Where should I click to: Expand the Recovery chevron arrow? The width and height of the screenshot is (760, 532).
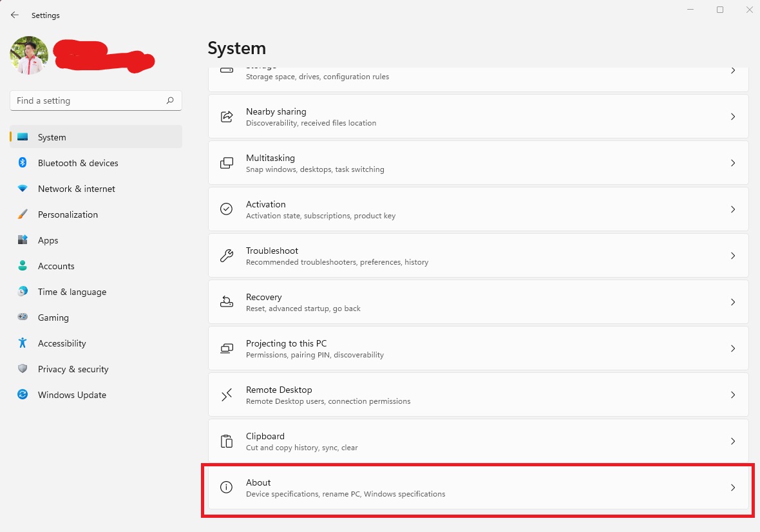[733, 302]
